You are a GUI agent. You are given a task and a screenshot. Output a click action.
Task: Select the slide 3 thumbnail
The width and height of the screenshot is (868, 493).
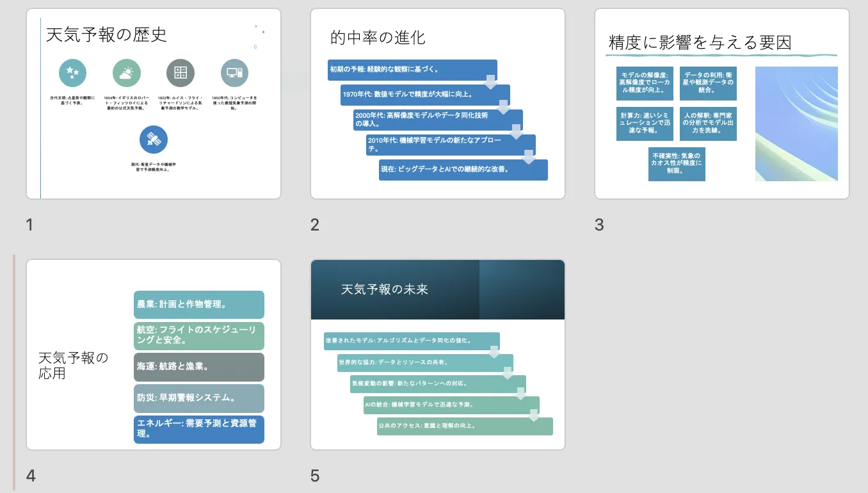pyautogui.click(x=722, y=104)
